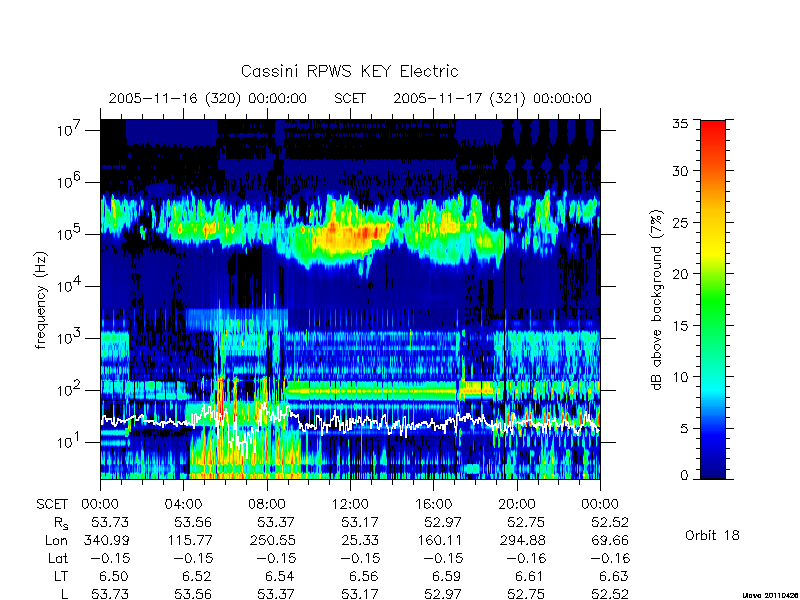Click the Lon value 340.99
Viewport: 800px width, 600px height.
pyautogui.click(x=107, y=540)
